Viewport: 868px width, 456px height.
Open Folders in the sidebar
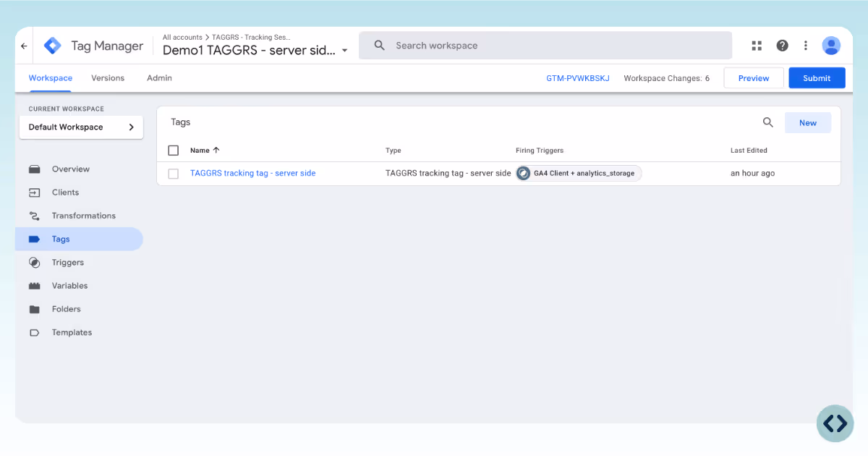[x=67, y=309]
